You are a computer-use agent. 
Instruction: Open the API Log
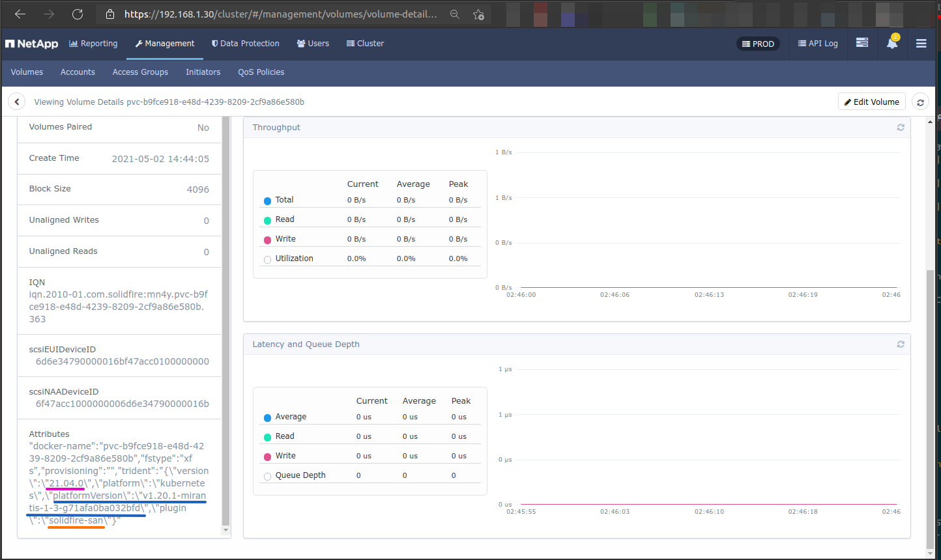click(x=818, y=44)
